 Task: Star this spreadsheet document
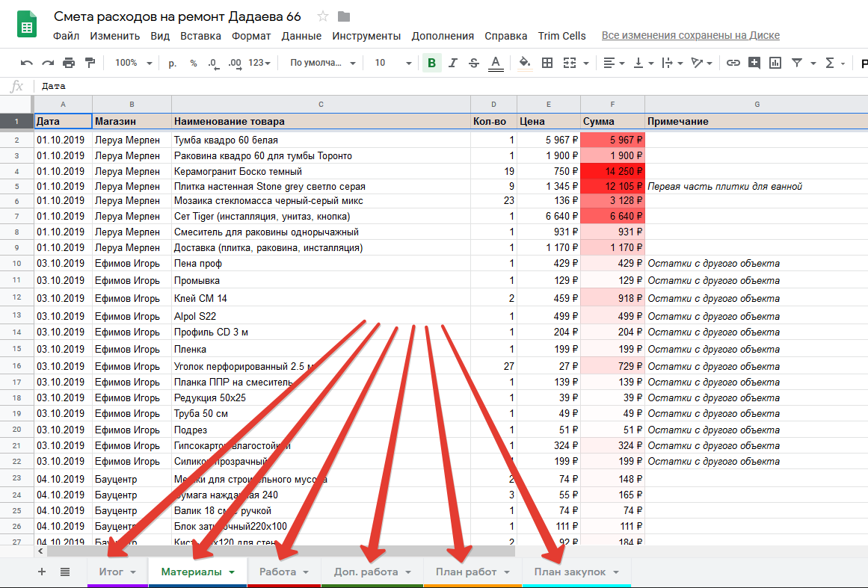(x=323, y=16)
